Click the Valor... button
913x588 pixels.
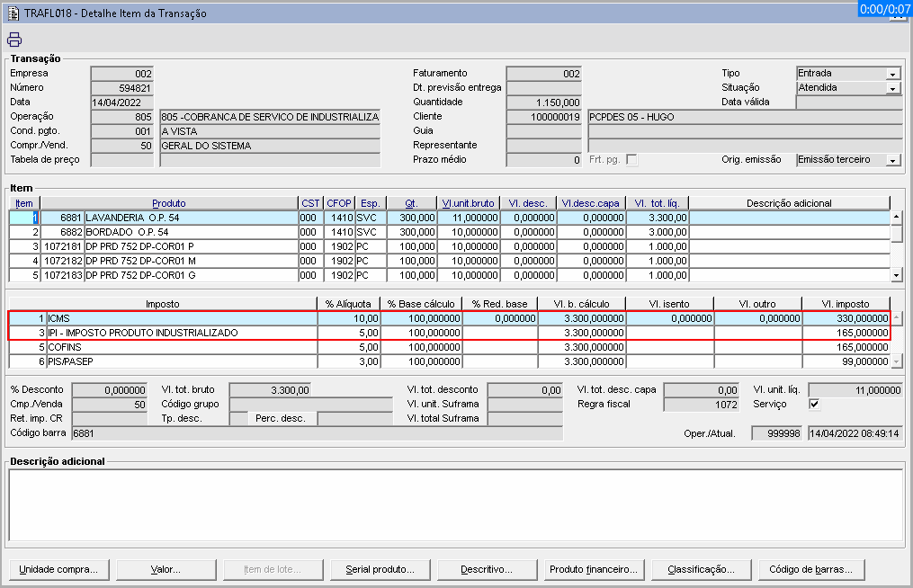click(x=166, y=569)
